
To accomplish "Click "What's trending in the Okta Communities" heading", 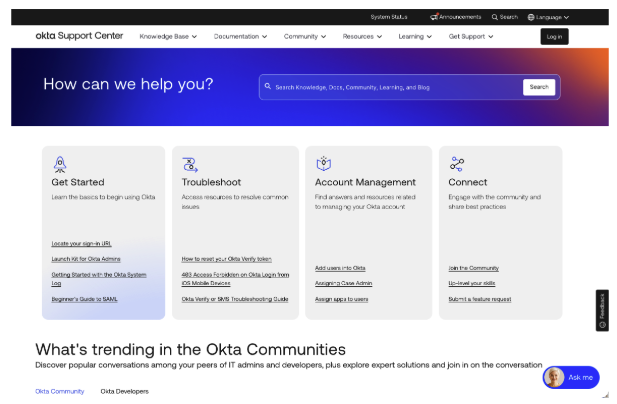I will [190, 349].
